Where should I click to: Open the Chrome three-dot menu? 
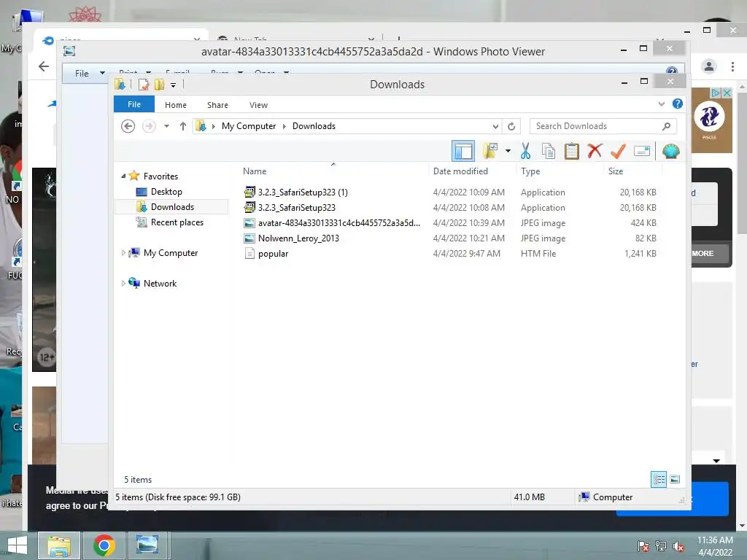point(732,66)
